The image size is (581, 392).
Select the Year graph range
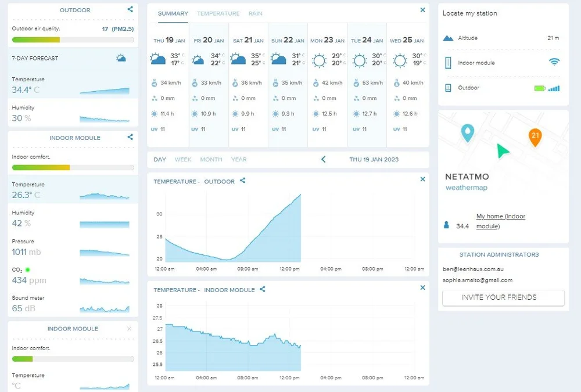pos(239,159)
